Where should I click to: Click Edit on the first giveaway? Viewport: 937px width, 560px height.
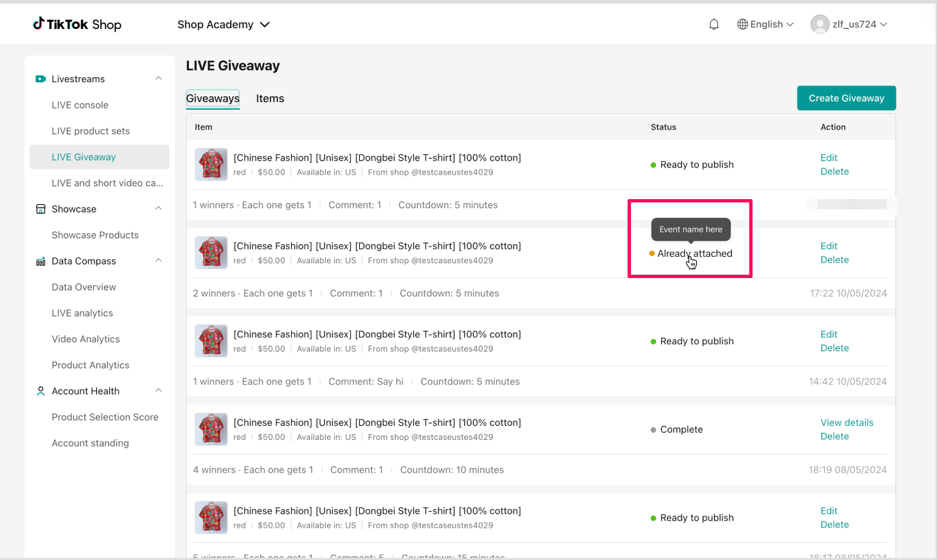pyautogui.click(x=828, y=158)
